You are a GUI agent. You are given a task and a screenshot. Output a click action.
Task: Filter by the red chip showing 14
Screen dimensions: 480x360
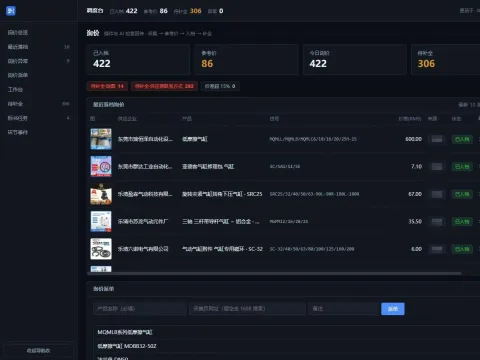(107, 86)
